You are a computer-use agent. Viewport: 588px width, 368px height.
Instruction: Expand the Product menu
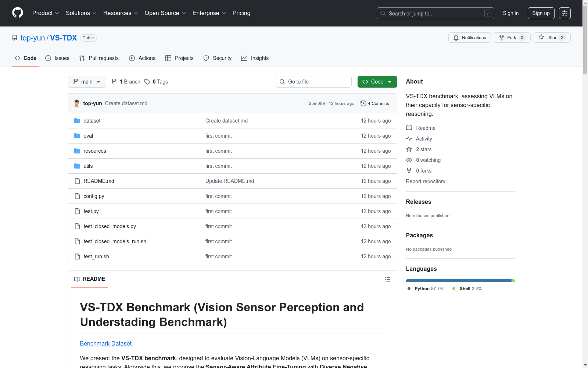[46, 13]
